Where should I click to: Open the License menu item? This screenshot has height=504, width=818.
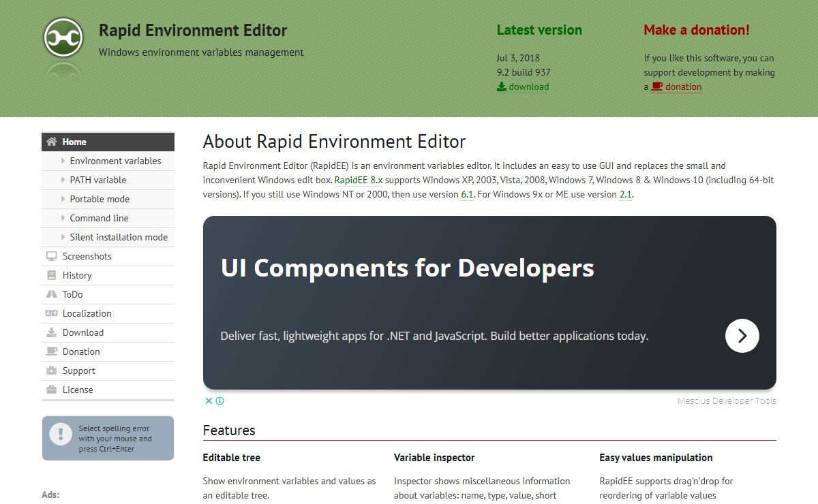[108, 390]
